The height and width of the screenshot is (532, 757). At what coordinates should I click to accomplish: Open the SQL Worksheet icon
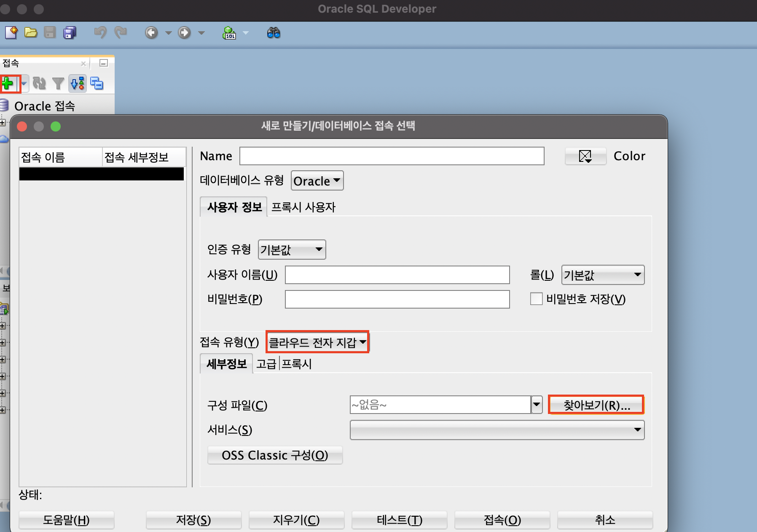[x=229, y=32]
